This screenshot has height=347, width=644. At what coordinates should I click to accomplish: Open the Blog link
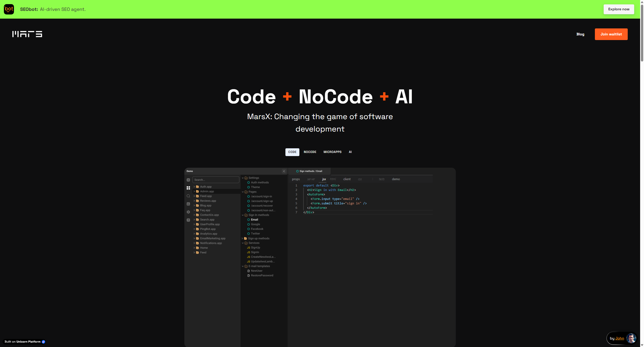point(580,34)
